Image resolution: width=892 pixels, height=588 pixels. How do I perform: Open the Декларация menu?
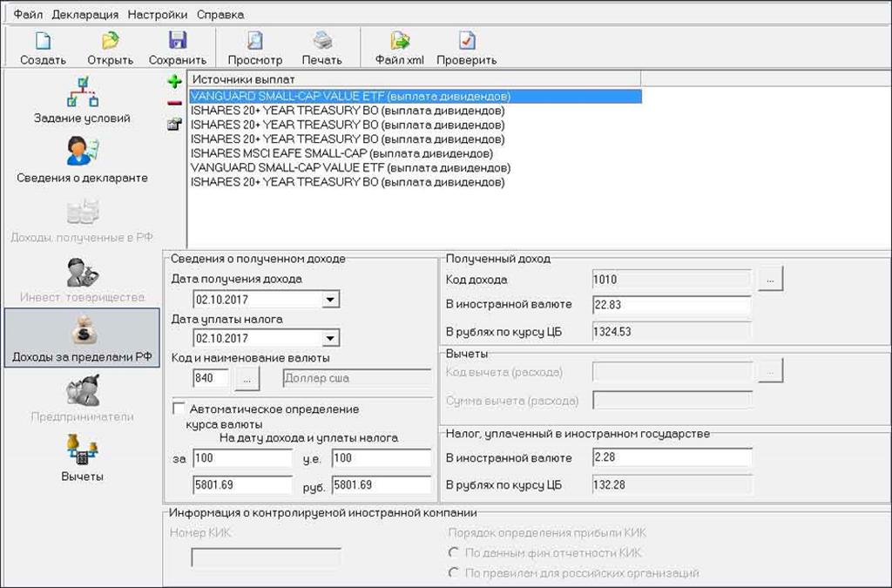pyautogui.click(x=85, y=15)
